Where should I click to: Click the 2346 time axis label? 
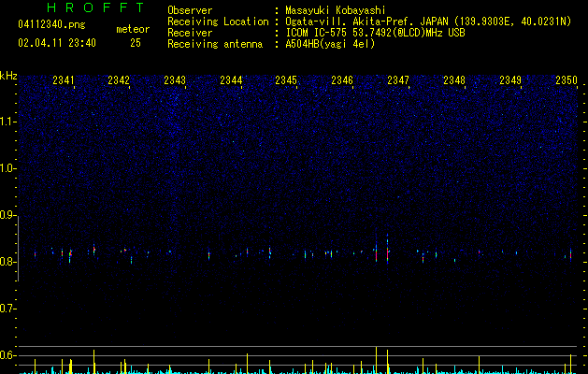coord(342,80)
